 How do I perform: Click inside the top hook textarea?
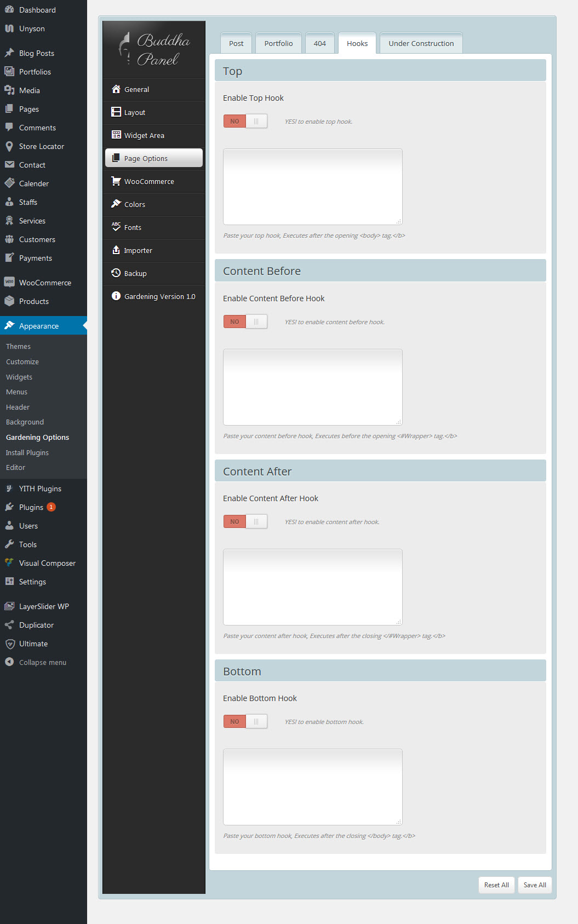click(313, 187)
